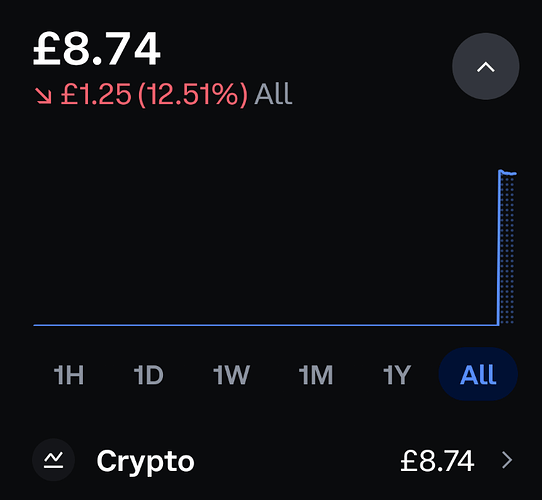Select the 1D time range
This screenshot has width=542, height=500.
point(149,374)
